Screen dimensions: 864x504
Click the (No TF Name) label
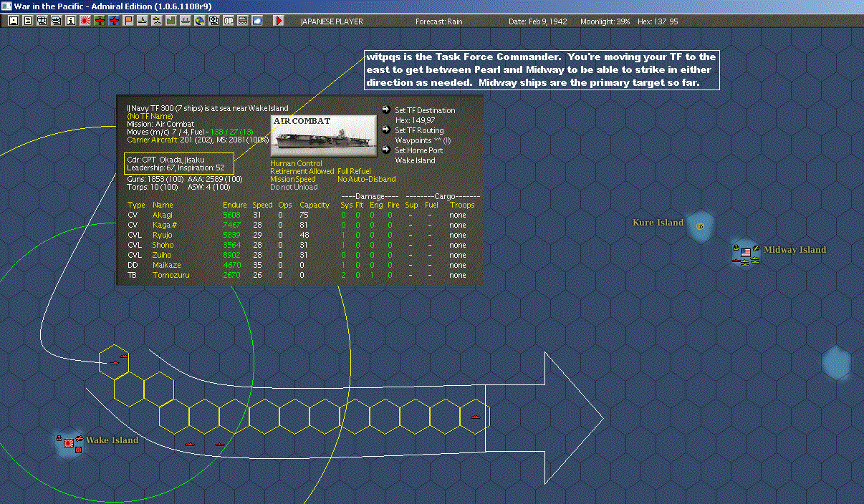pos(150,116)
